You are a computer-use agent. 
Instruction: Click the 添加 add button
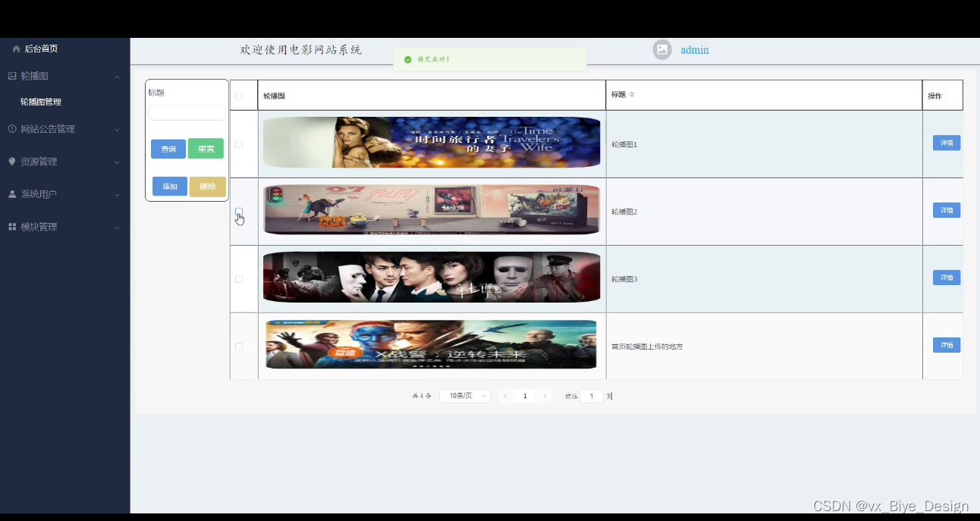[x=170, y=187]
